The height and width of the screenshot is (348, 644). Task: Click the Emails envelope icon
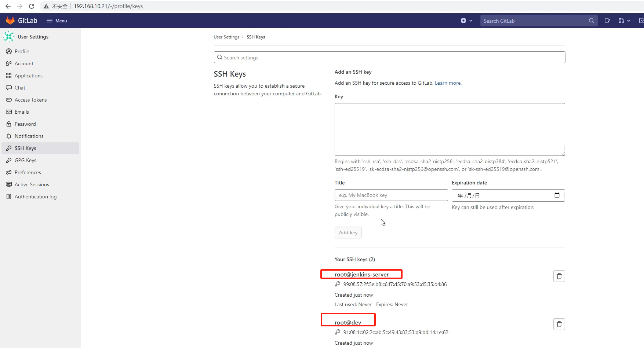coord(9,112)
